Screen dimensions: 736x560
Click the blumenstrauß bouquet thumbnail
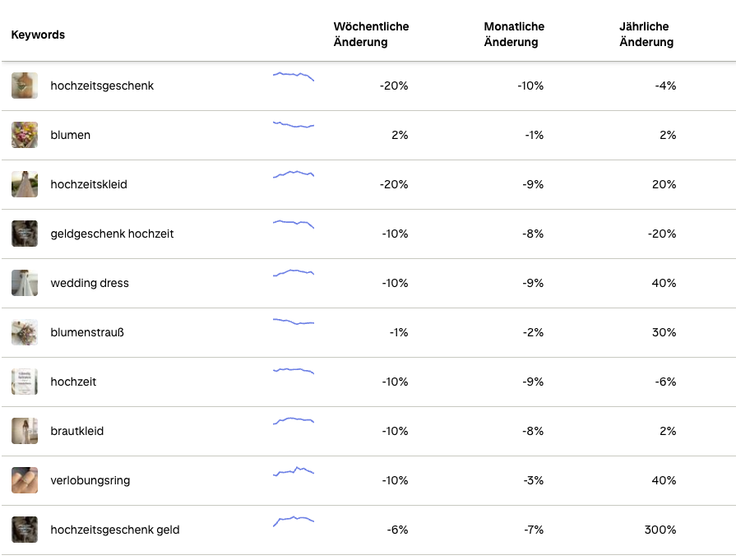click(25, 332)
